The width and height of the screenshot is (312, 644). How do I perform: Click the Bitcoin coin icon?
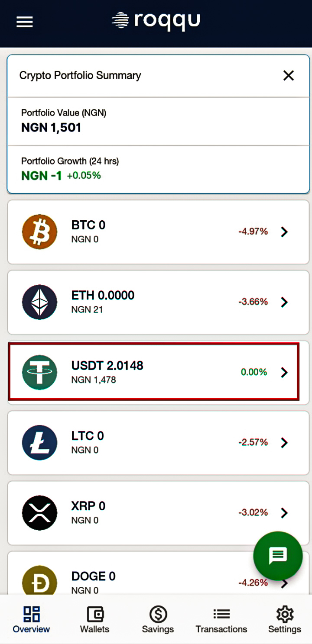pos(39,232)
